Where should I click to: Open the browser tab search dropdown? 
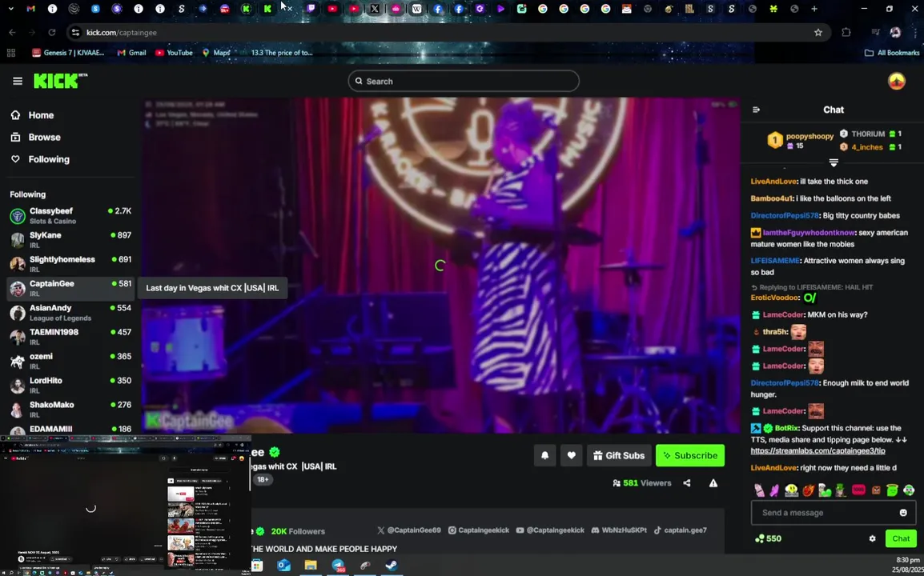point(10,9)
